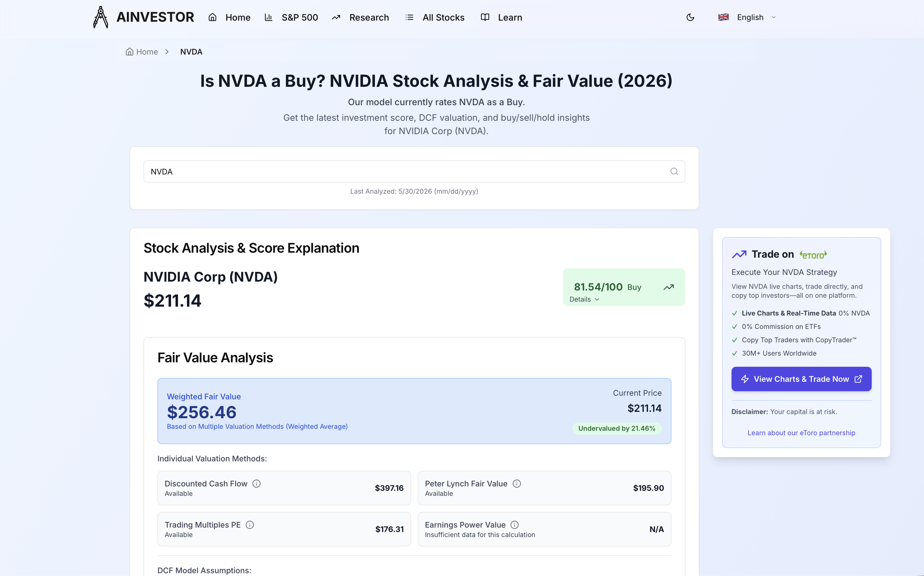Click the purple trend icon beside Trade on
This screenshot has height=576, width=924.
click(x=739, y=254)
